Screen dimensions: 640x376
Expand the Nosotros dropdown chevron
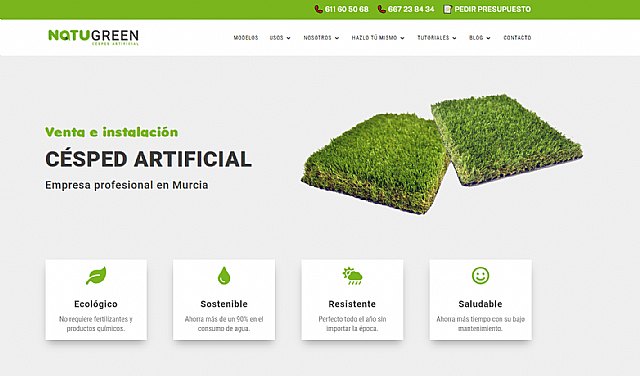tap(337, 38)
